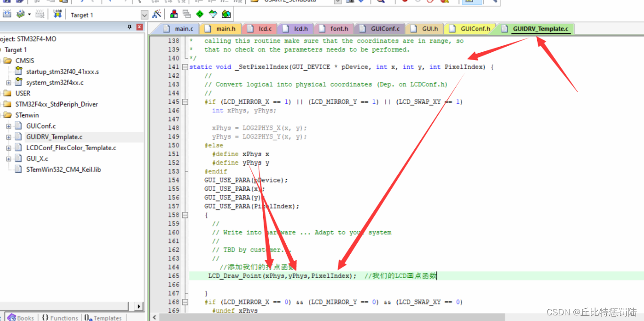
Task: Click startup_stm32f40_41xxx.s file icon
Action: [x=19, y=71]
